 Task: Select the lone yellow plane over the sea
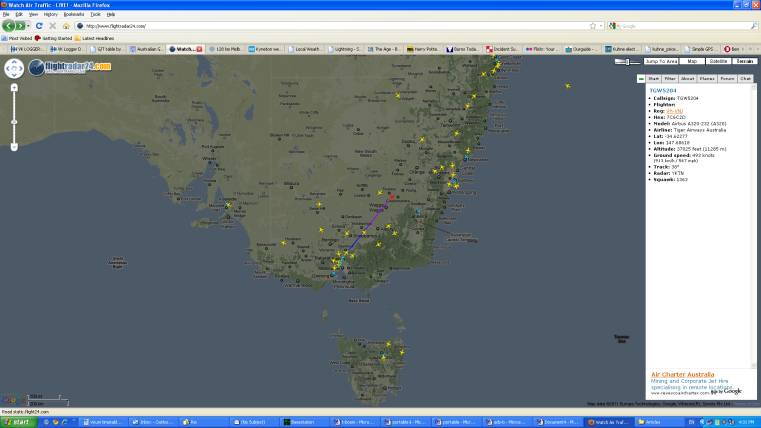tap(568, 86)
